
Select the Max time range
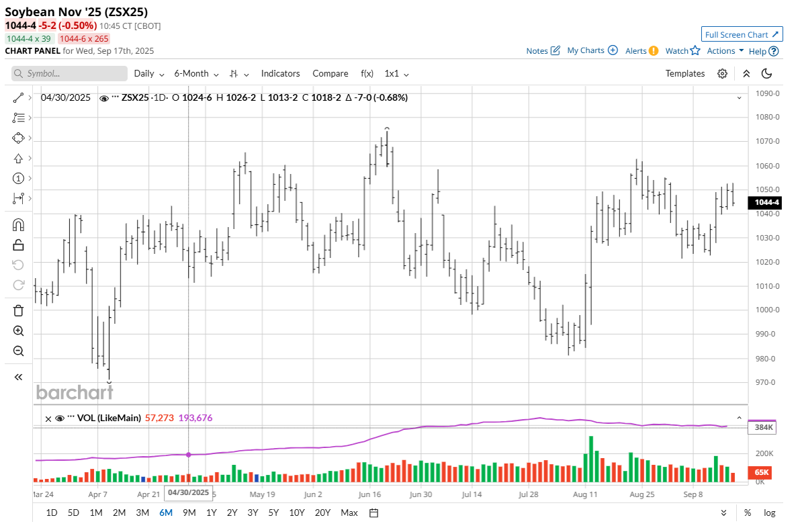click(349, 513)
